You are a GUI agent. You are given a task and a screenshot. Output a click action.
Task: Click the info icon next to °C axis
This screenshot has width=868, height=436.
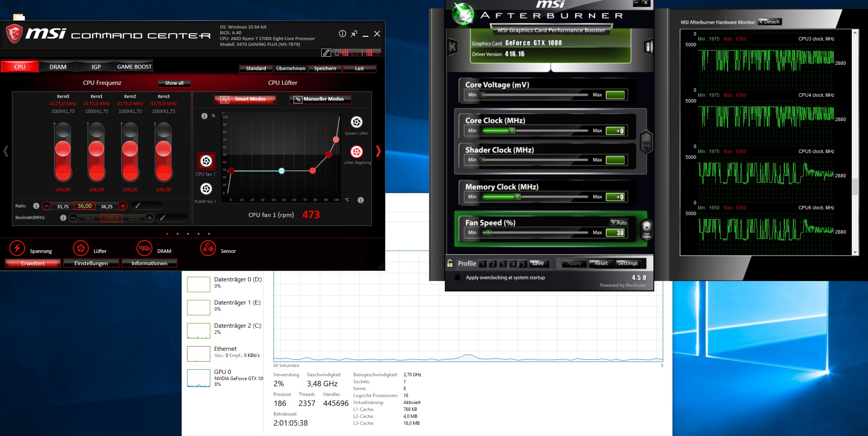pos(361,200)
